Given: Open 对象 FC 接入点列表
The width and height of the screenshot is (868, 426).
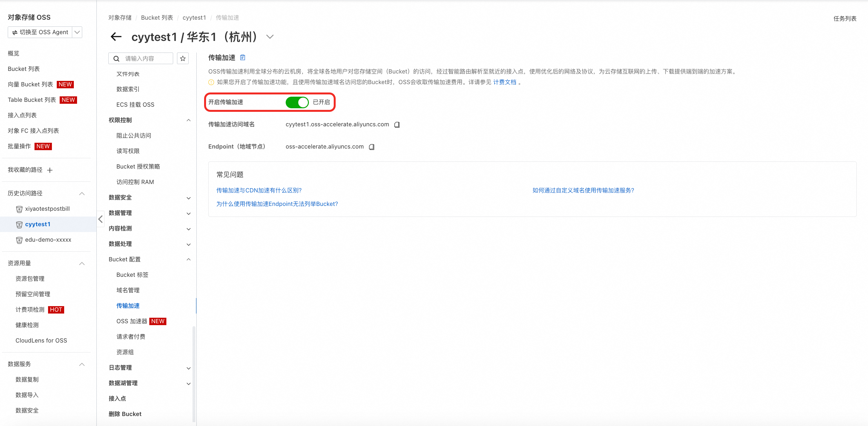Looking at the screenshot, I should pos(33,131).
